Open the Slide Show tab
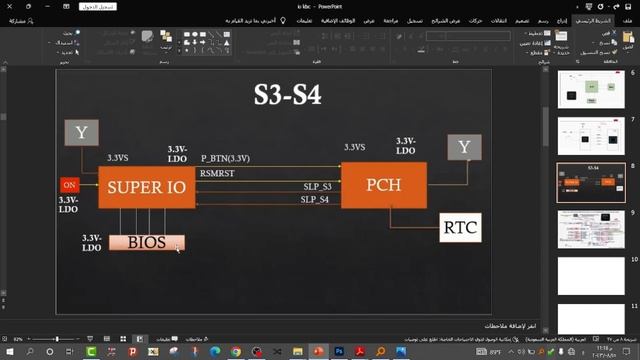Viewport: 640px width, 360px height. (446, 21)
